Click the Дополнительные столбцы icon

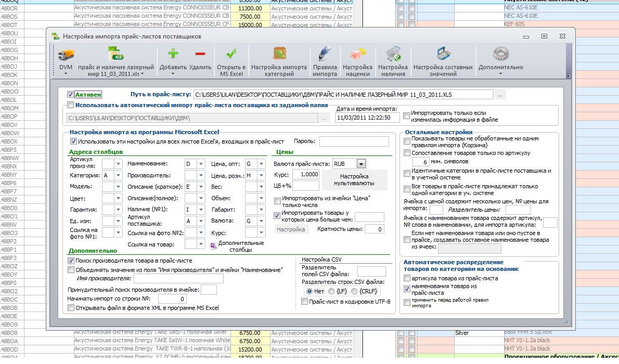click(213, 246)
